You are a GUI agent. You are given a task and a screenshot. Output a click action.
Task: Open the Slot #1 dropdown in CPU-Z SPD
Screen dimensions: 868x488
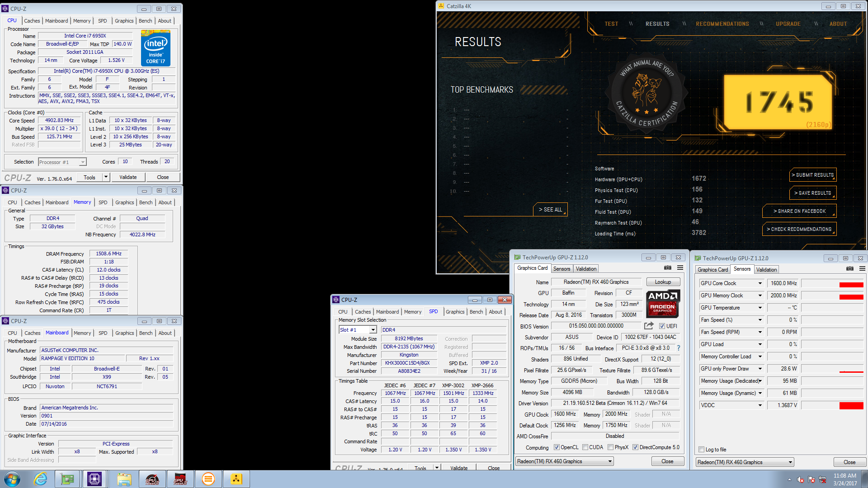[x=373, y=330]
